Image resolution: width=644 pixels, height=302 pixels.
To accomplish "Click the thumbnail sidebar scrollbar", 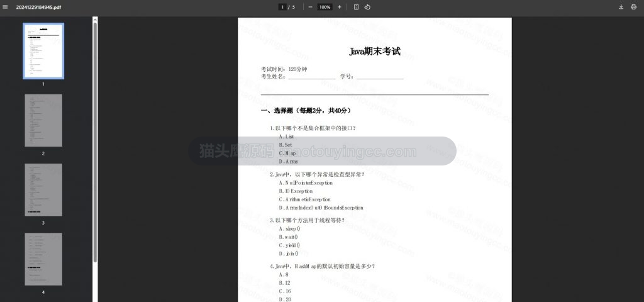I will click(95, 142).
